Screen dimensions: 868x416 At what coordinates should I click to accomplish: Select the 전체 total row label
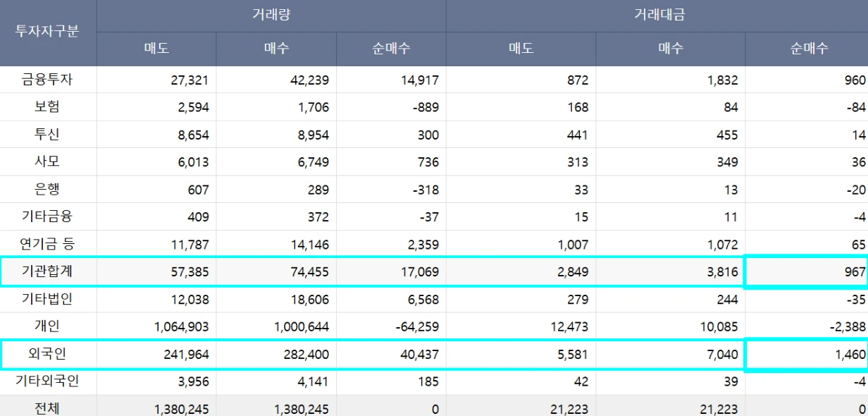[47, 408]
